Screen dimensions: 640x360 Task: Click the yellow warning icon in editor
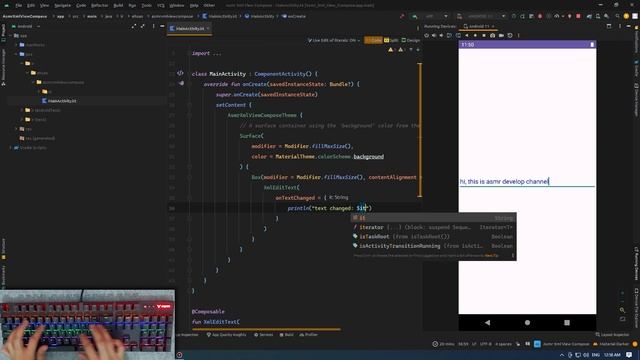pos(391,49)
